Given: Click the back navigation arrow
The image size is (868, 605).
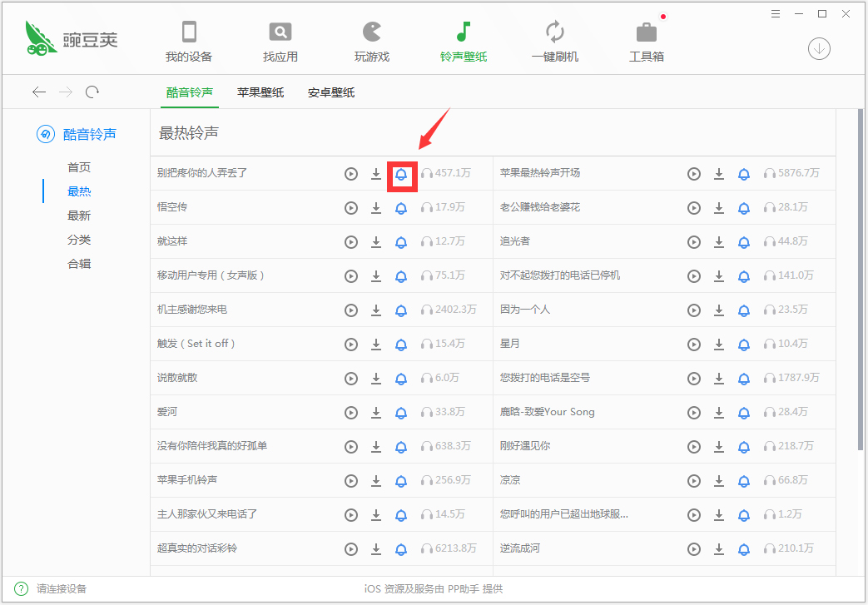Looking at the screenshot, I should (39, 92).
